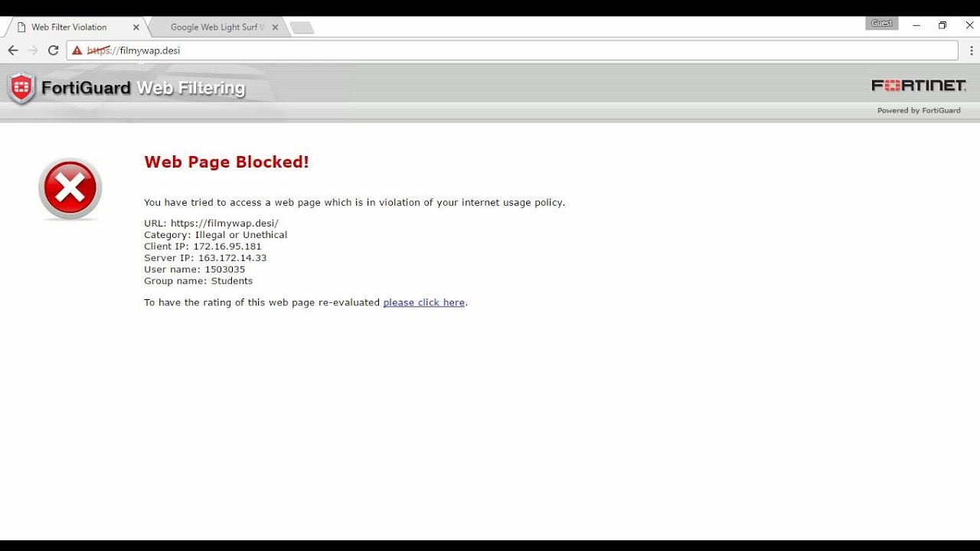Click the 'Client IP: 172.16.95.181' line

(x=203, y=246)
